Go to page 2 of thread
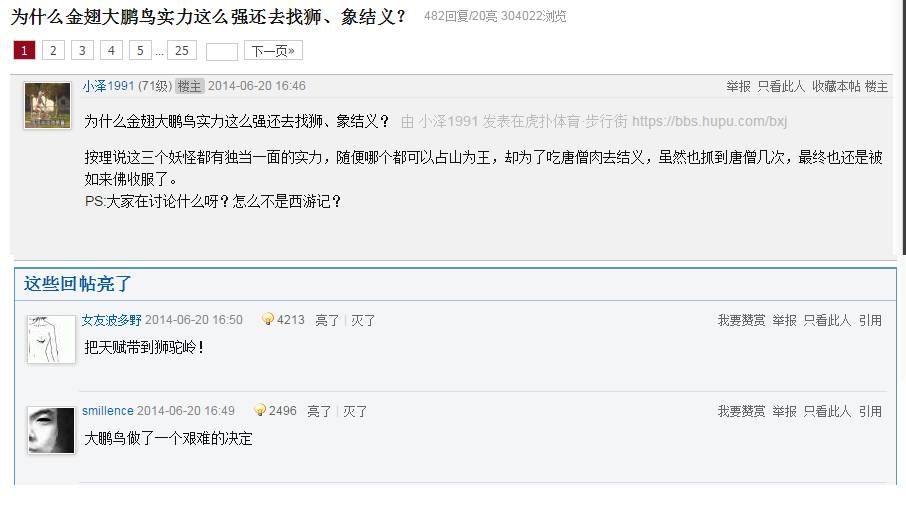 [x=53, y=51]
